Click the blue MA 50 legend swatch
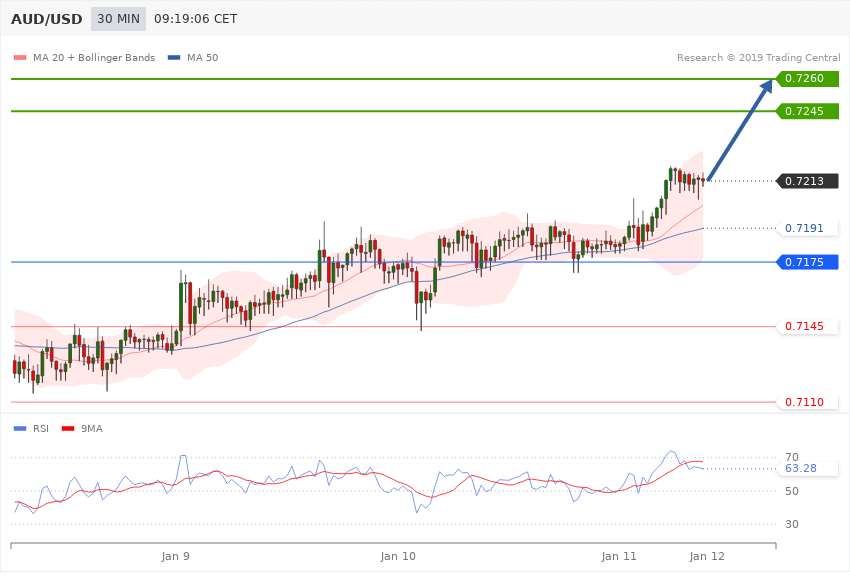850x576 pixels. 174,57
